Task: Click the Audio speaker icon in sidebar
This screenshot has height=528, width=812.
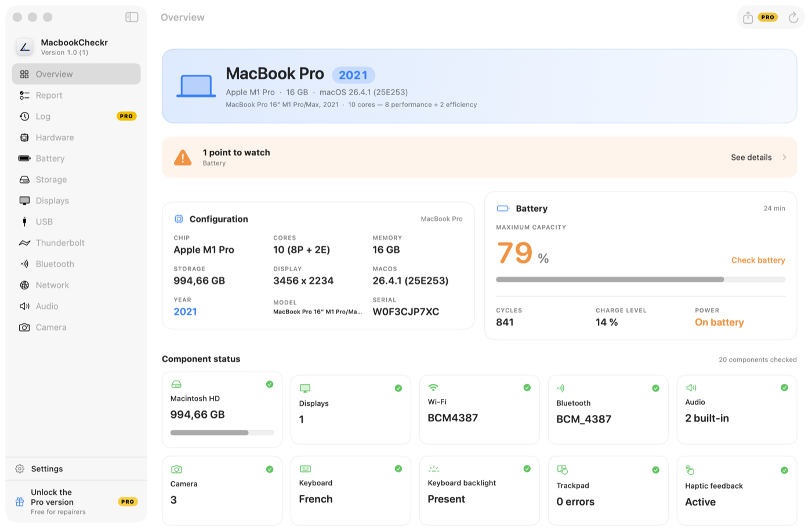Action: point(24,306)
